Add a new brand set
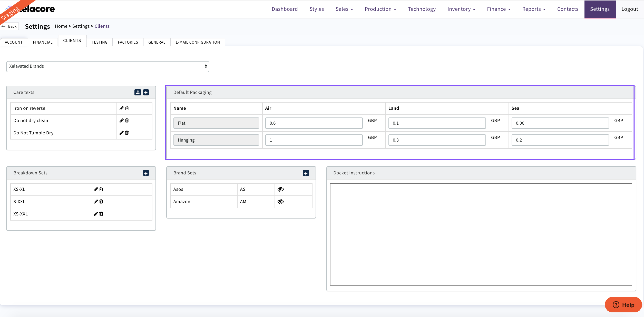The height and width of the screenshot is (317, 644). coord(306,173)
